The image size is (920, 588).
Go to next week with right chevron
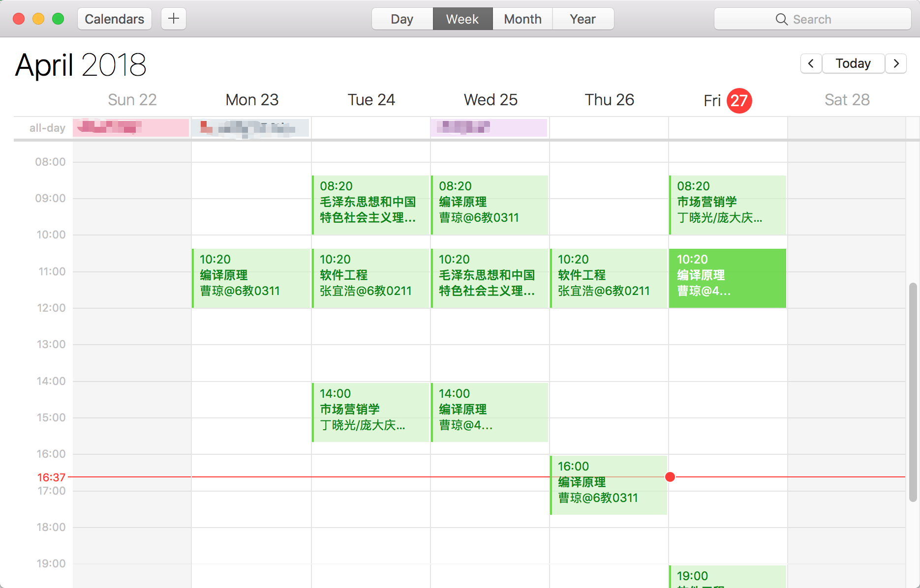point(896,63)
